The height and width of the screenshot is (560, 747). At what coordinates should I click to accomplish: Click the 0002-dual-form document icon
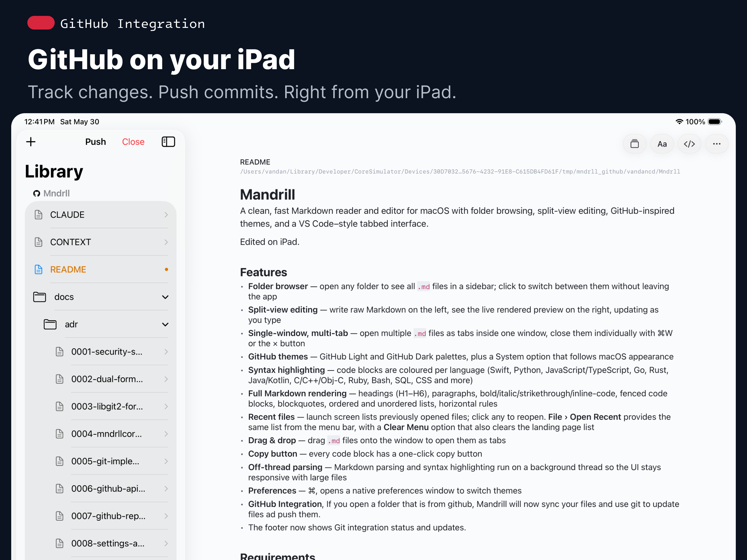pyautogui.click(x=59, y=379)
